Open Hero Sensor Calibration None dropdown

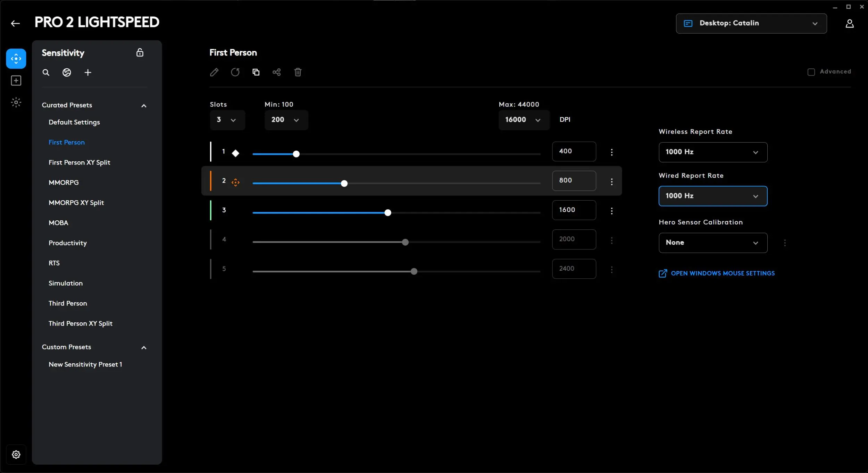click(x=713, y=243)
